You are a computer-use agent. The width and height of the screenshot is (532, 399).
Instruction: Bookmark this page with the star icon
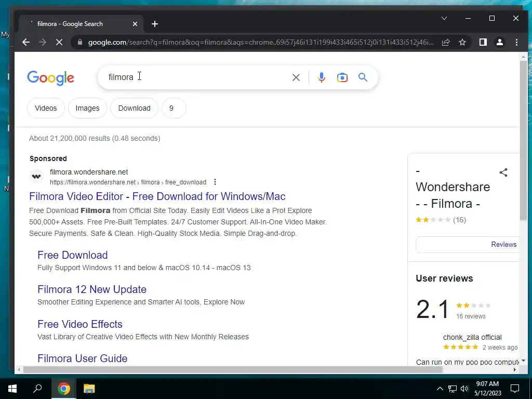462,42
